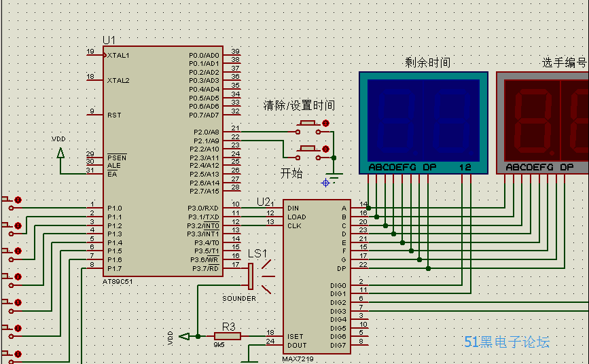Click the LOAD pin name on MAX7219
The width and height of the screenshot is (589, 364).
pyautogui.click(x=297, y=217)
